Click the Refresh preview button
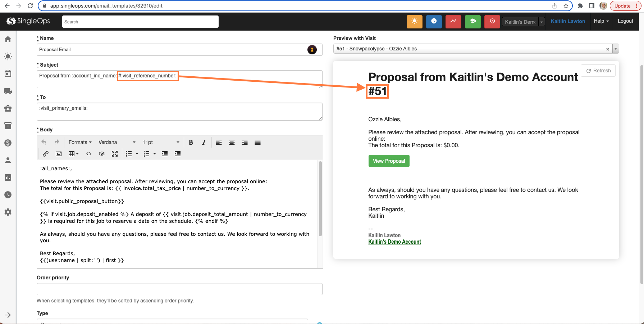Image resolution: width=644 pixels, height=324 pixels. (598, 71)
